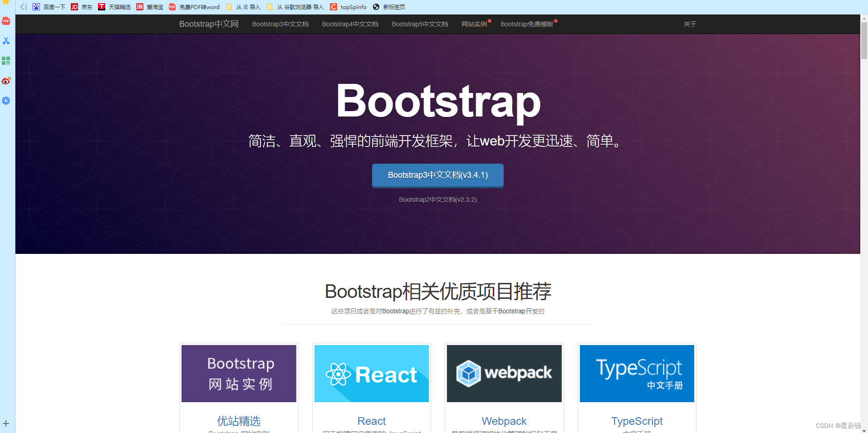Open the 新标签页 bookmark
The width and height of the screenshot is (868, 433).
tap(389, 7)
